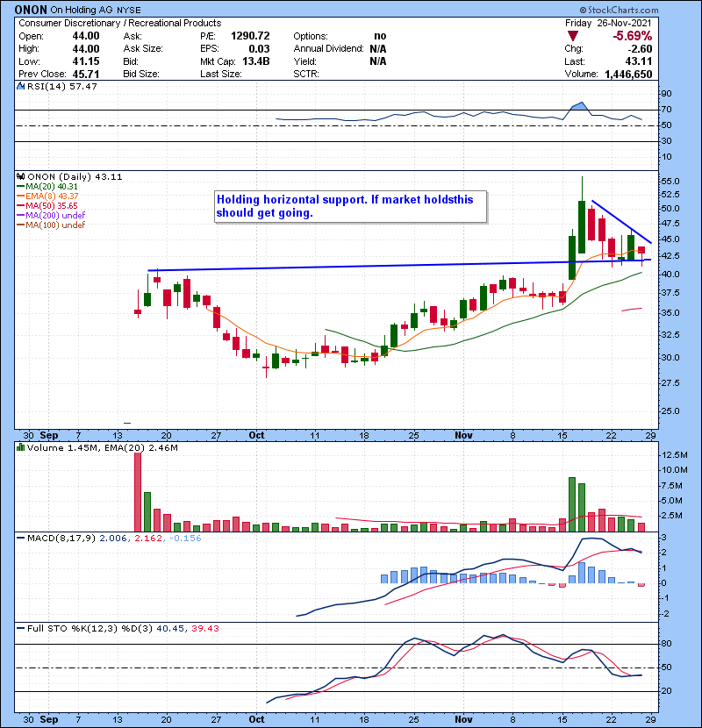Click the EPS value 0.03
Image resolution: width=702 pixels, height=728 pixels.
[x=259, y=49]
